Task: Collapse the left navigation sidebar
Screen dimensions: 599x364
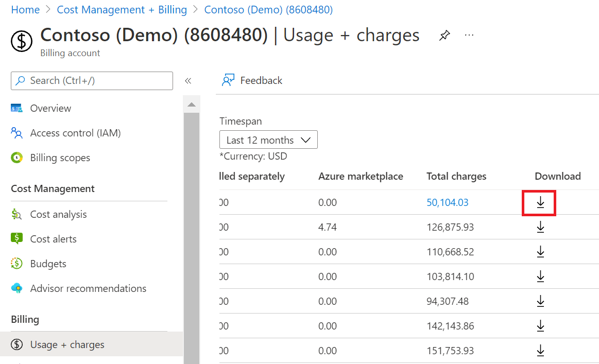Action: (x=188, y=81)
